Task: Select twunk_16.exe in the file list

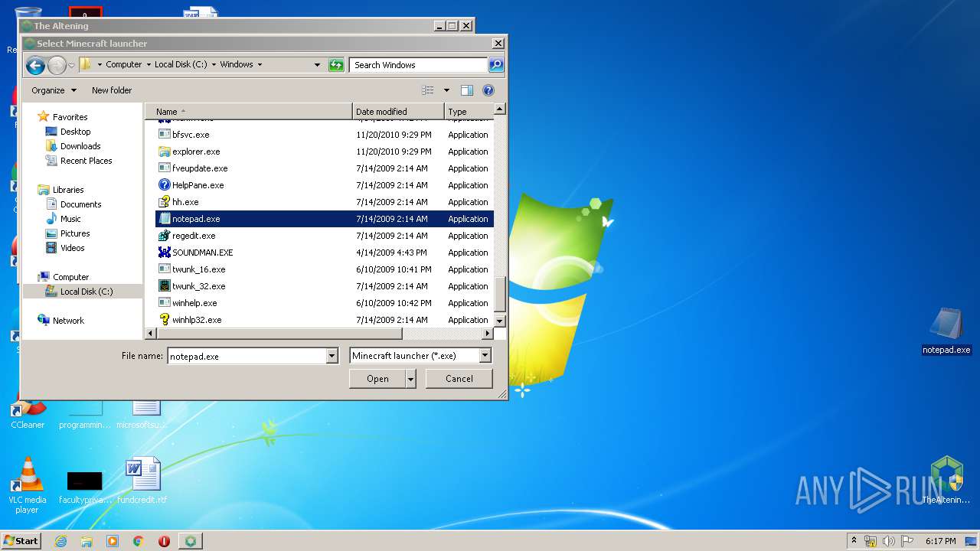Action: pos(199,269)
